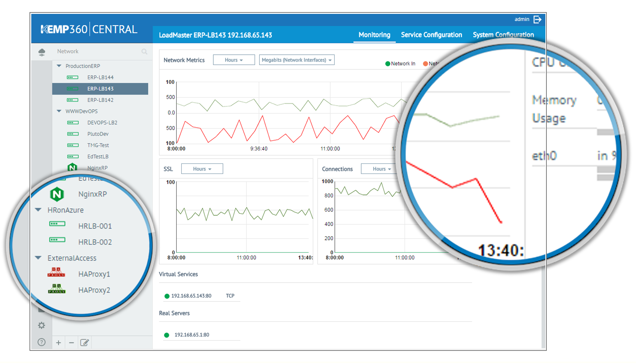Toggle the Network In legend dot
Viewport: 636px width, 364px height.
pos(388,64)
